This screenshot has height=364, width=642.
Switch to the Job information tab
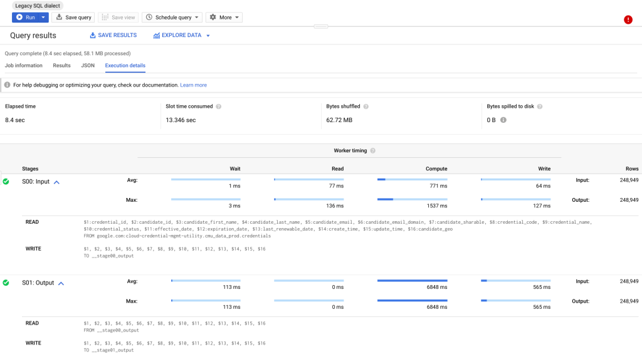[x=24, y=65]
